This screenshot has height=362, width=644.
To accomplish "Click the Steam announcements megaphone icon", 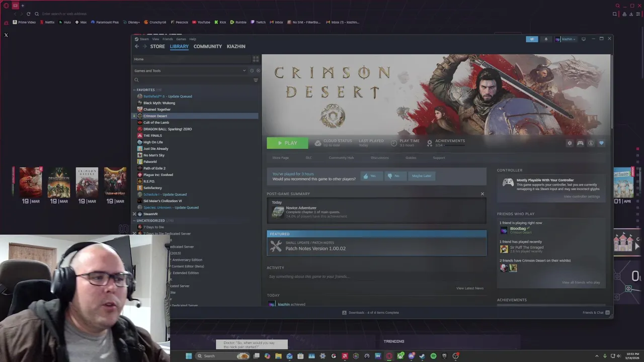I will tap(532, 39).
